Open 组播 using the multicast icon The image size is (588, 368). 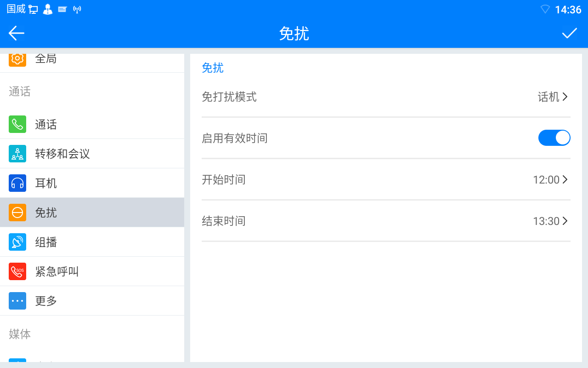tap(17, 241)
